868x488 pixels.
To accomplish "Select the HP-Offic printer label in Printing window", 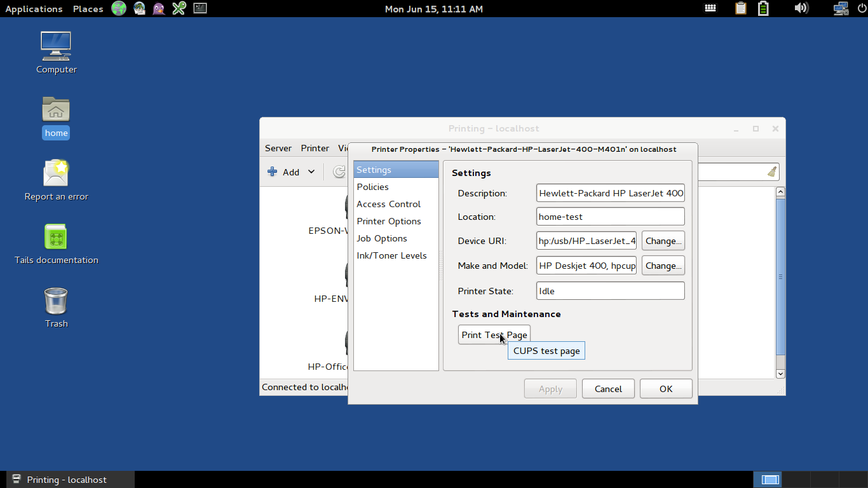I will tap(328, 367).
